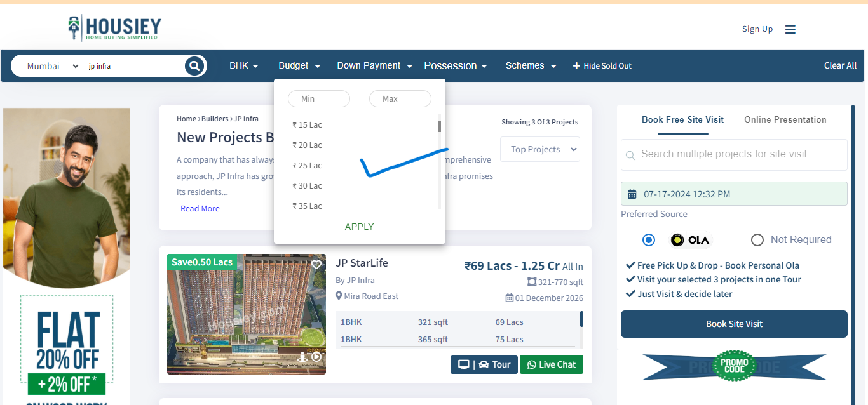The image size is (868, 405).
Task: Switch to Online Presentation tab
Action: click(785, 119)
